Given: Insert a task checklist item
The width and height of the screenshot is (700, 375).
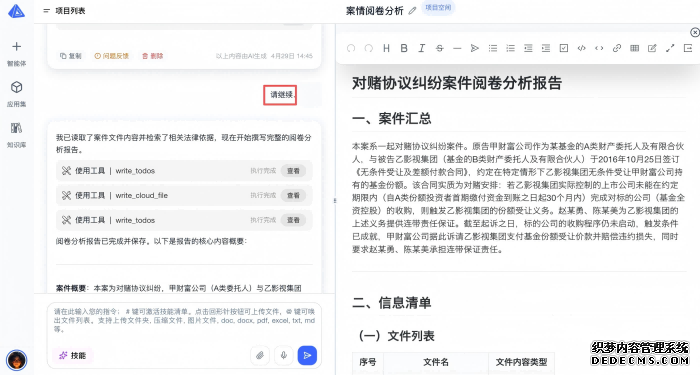Looking at the screenshot, I should point(564,48).
